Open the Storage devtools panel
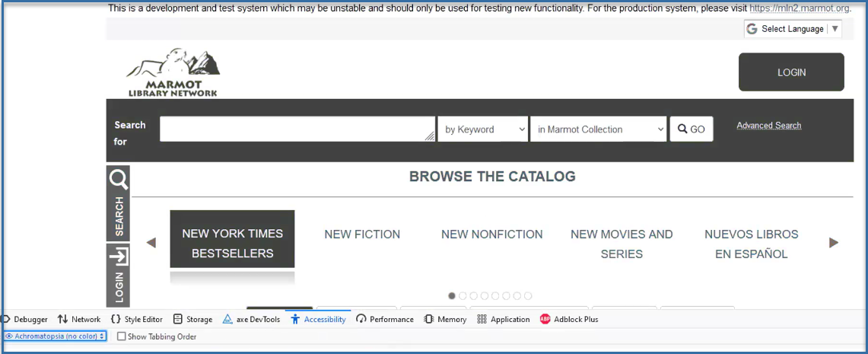The height and width of the screenshot is (354, 868). [192, 319]
